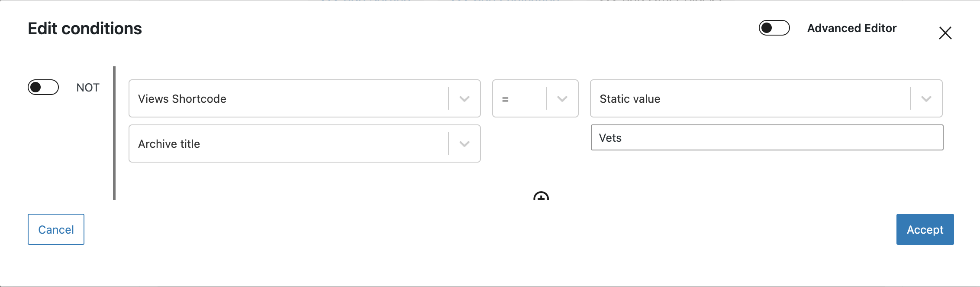Click the NOT label text
This screenshot has height=287, width=980.
(x=88, y=88)
